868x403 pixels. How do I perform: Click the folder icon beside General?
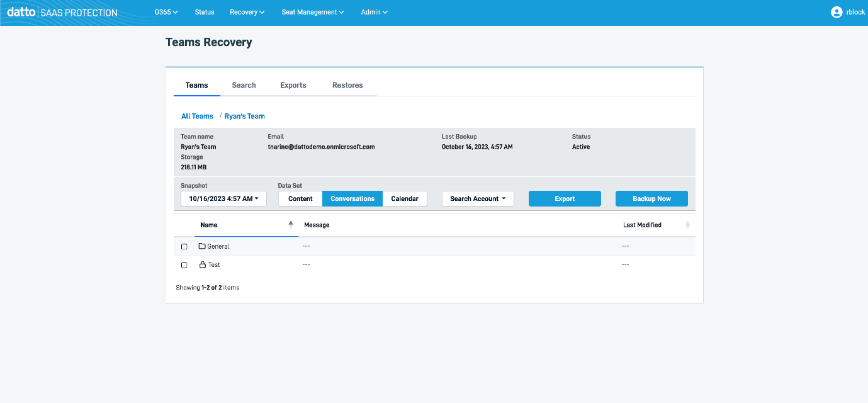click(202, 246)
